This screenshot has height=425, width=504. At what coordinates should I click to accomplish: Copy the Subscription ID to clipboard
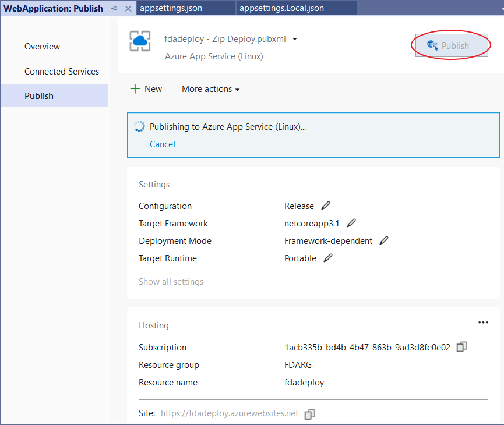click(462, 347)
